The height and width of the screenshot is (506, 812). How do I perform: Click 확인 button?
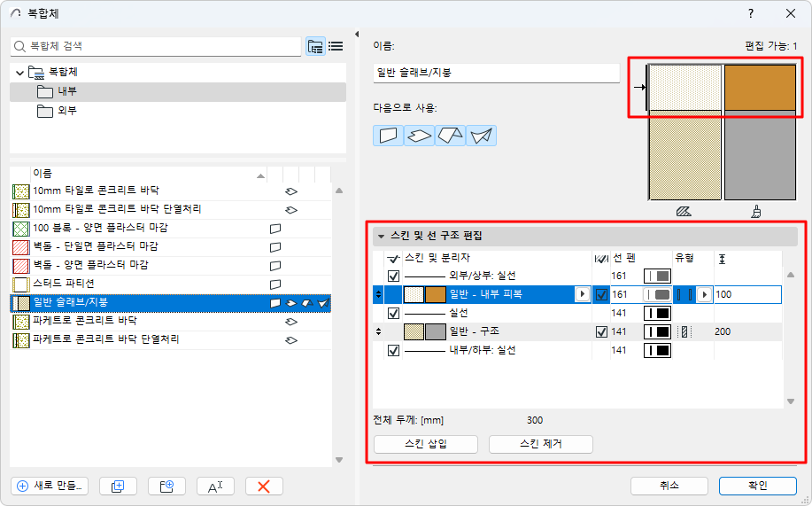(758, 486)
